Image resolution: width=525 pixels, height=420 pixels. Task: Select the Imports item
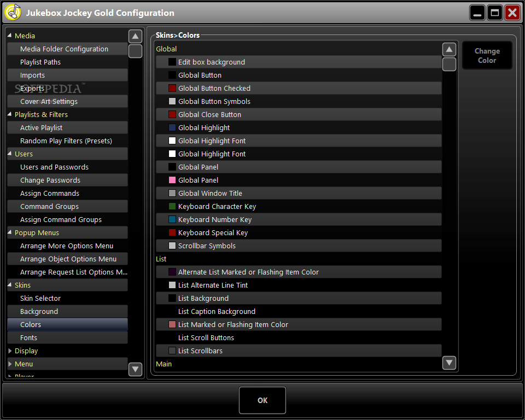click(67, 75)
